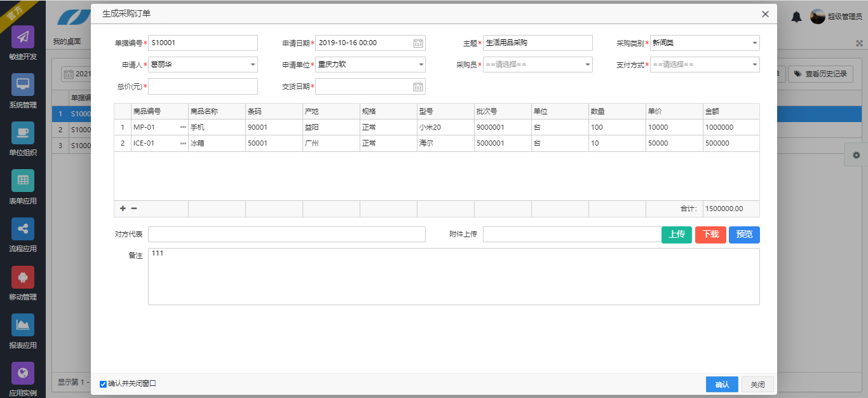The height and width of the screenshot is (398, 868).
Task: Open the 敏捷开发 sidebar module
Action: click(x=22, y=38)
